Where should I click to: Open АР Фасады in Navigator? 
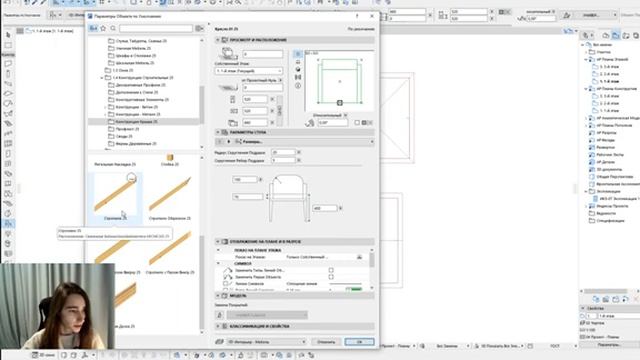[605, 140]
